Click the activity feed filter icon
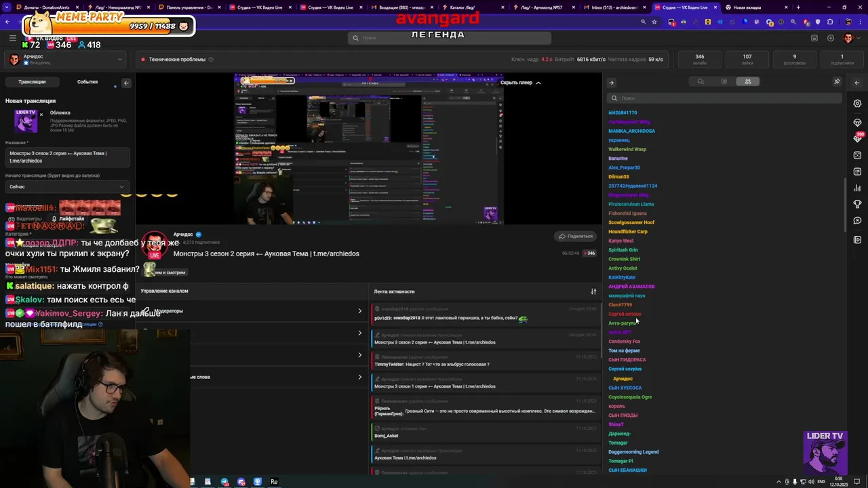 pos(593,291)
